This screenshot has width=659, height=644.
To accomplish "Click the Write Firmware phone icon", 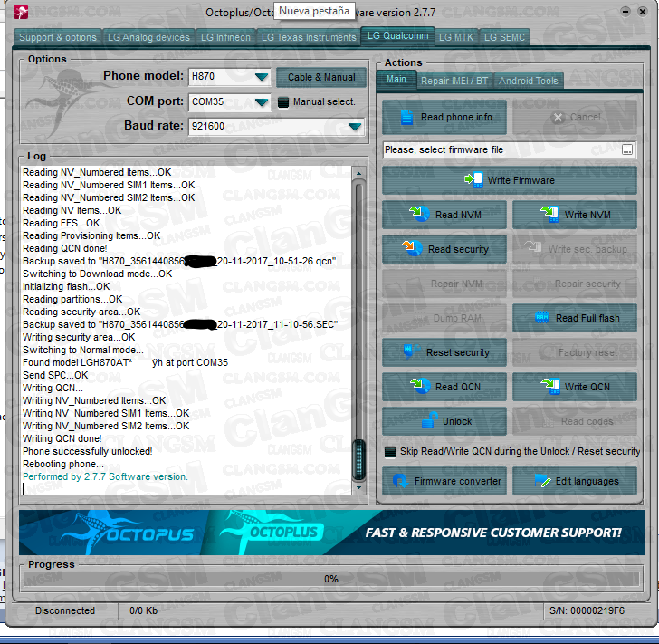I will tap(473, 180).
